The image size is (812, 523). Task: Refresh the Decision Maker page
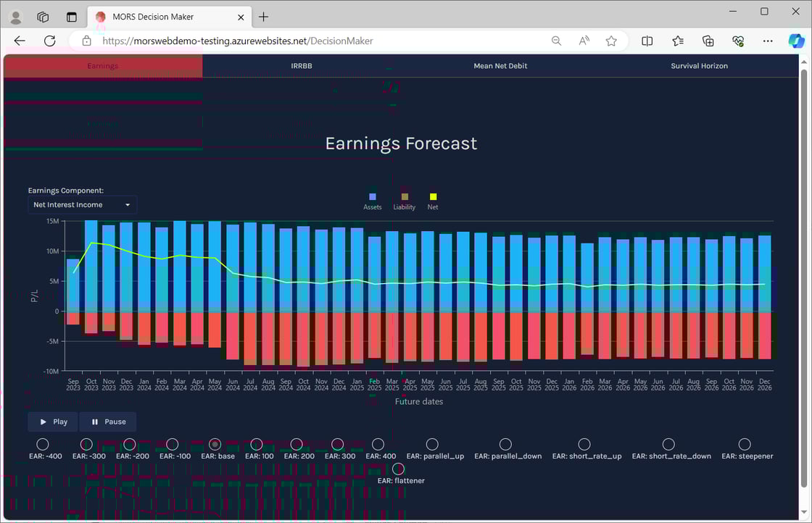coord(49,41)
